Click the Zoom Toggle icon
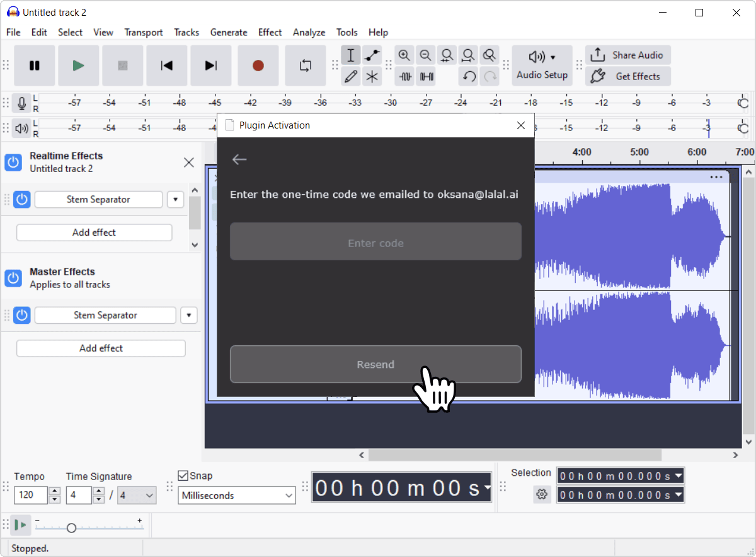 pyautogui.click(x=490, y=55)
